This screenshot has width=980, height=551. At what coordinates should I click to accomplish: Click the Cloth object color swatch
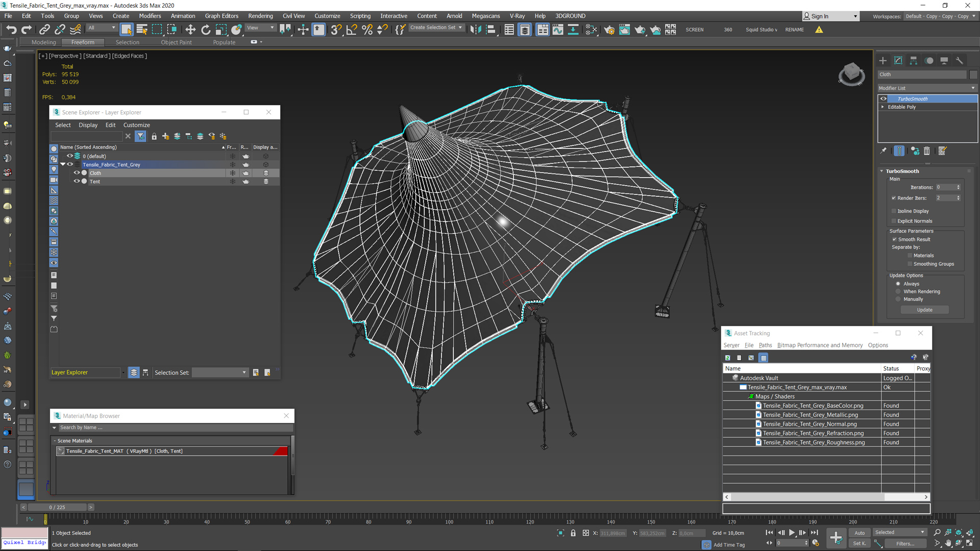(x=973, y=74)
